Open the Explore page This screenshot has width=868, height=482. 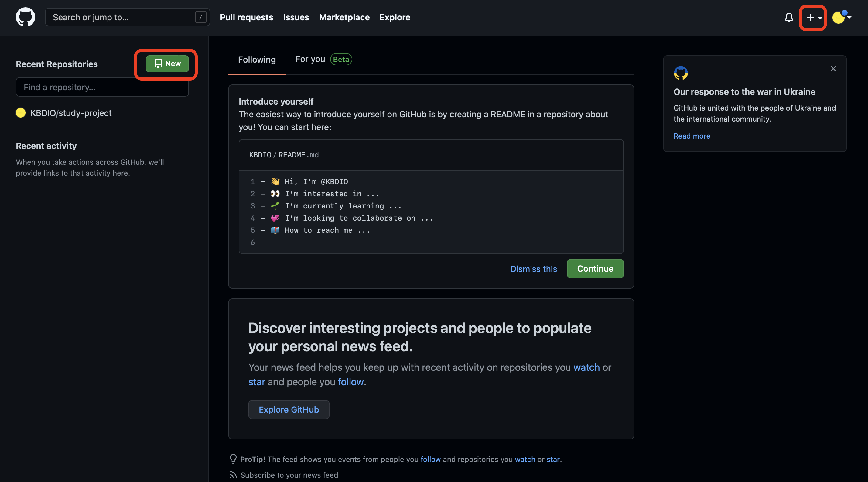[x=395, y=17]
